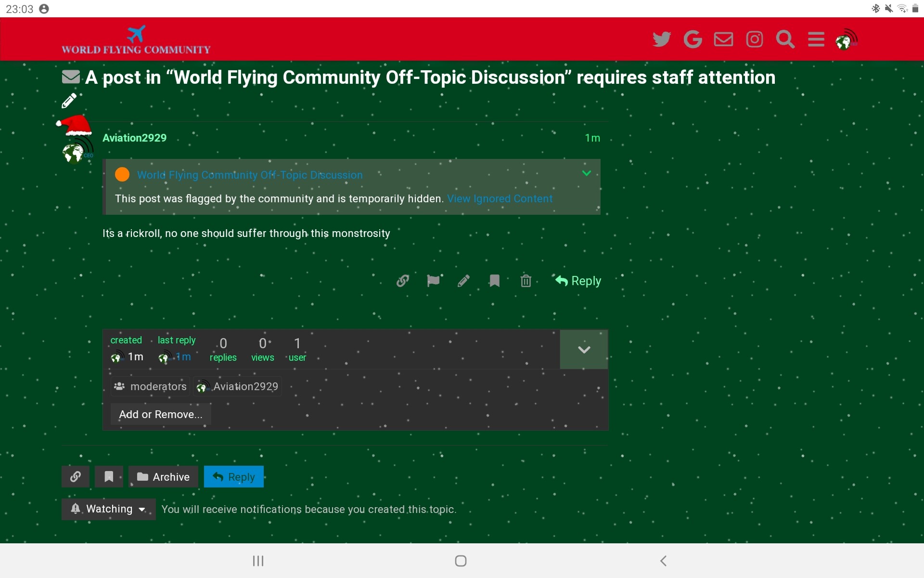Click View Ignored Content link
Screen dimensions: 924x578
pyautogui.click(x=500, y=198)
